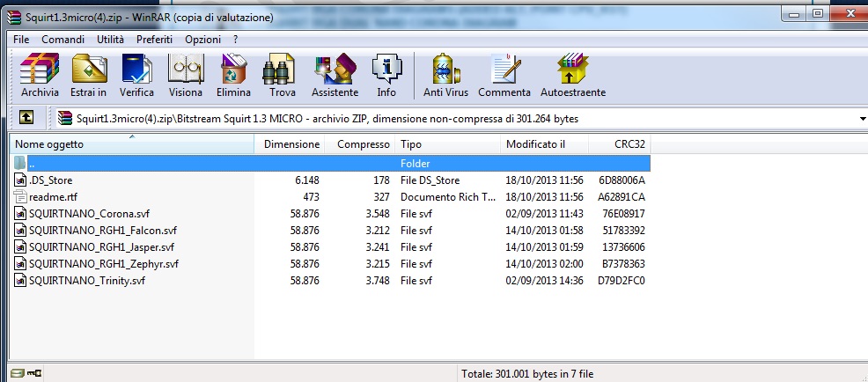Click the Estrai in toolbar icon
The height and width of the screenshot is (382, 868).
tap(89, 76)
